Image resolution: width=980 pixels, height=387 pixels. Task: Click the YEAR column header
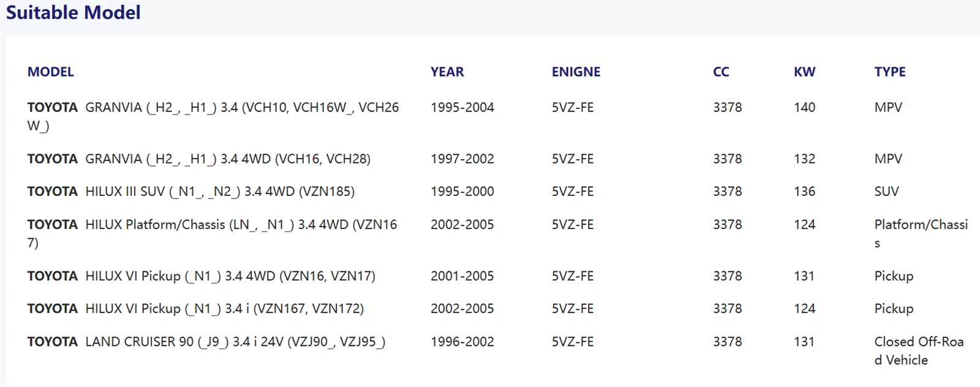pyautogui.click(x=447, y=72)
